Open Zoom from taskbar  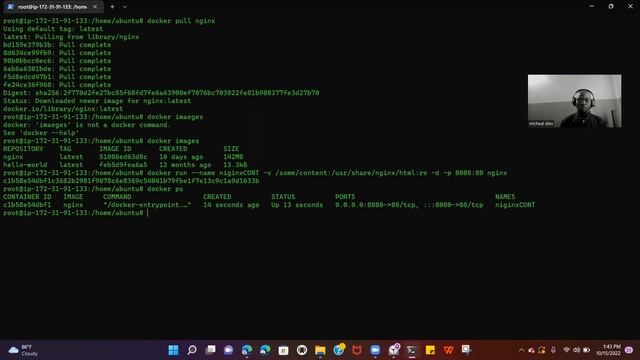pos(375,350)
